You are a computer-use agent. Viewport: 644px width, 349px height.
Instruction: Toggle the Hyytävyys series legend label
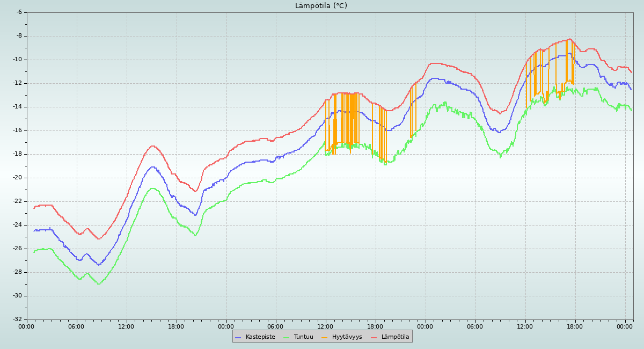point(347,337)
